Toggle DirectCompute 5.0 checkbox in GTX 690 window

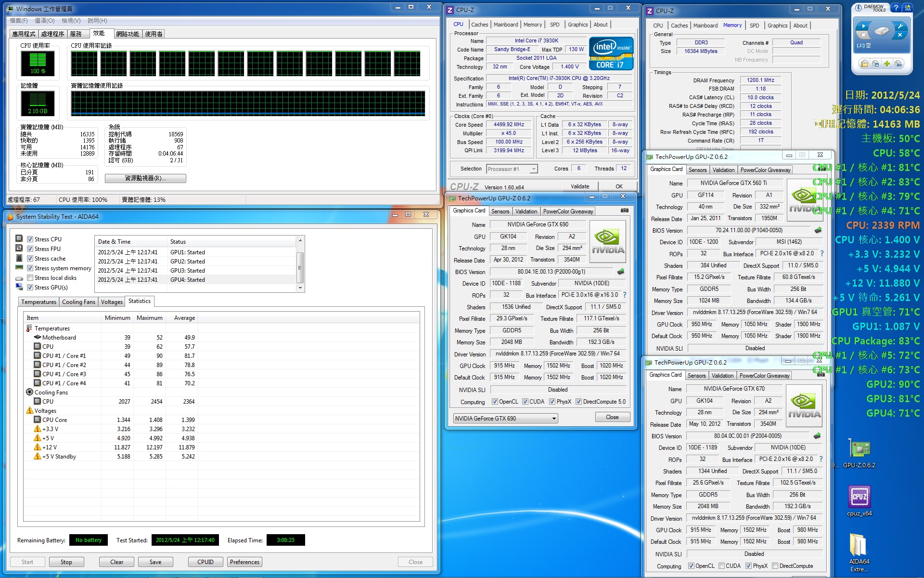(578, 402)
